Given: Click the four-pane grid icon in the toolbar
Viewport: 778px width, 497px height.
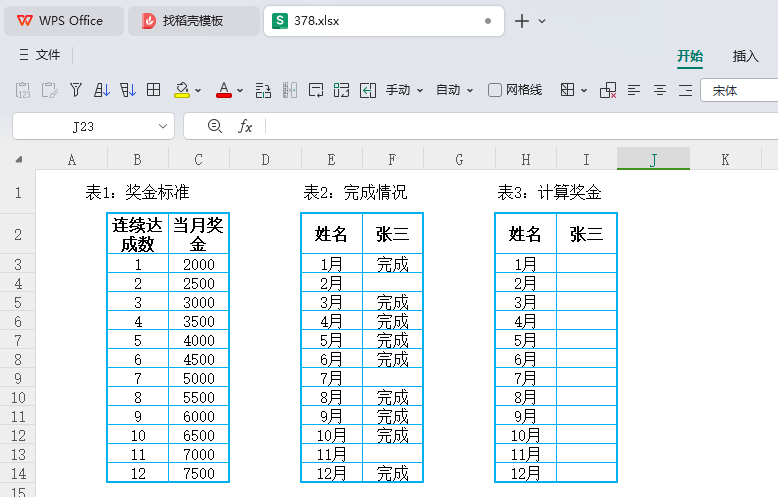Looking at the screenshot, I should (x=153, y=90).
